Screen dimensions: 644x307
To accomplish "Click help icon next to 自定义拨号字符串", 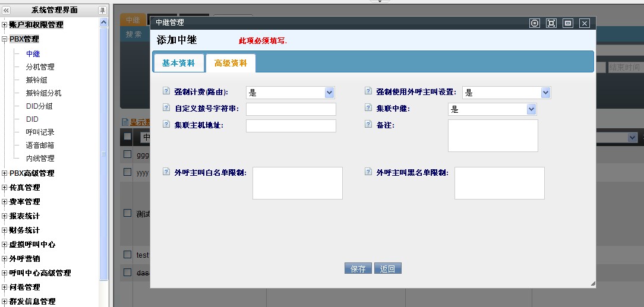I will point(166,108).
